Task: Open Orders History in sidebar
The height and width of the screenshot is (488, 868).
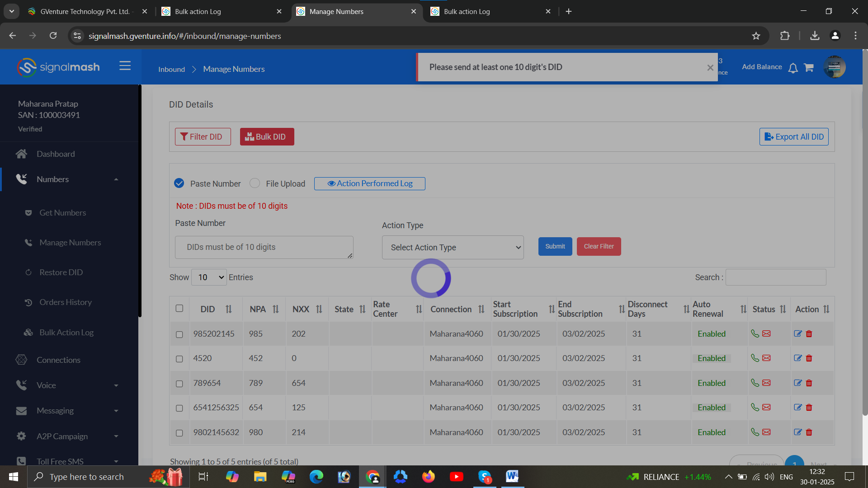Action: point(66,302)
